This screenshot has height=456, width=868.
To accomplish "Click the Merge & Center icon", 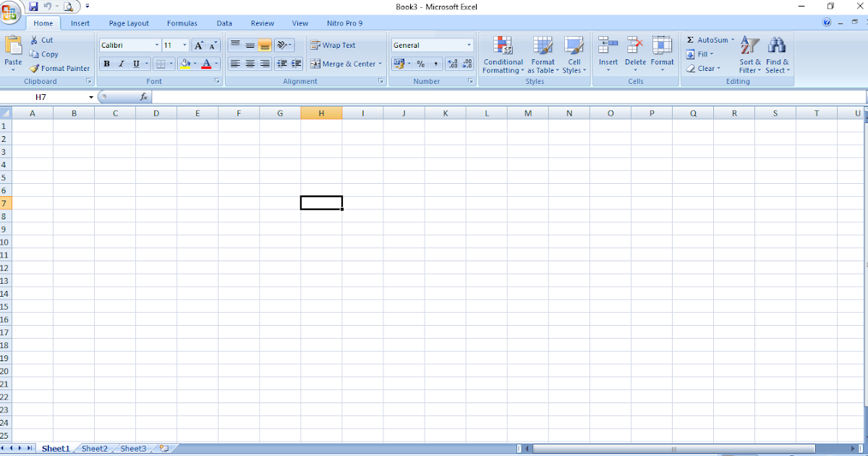I will (346, 64).
